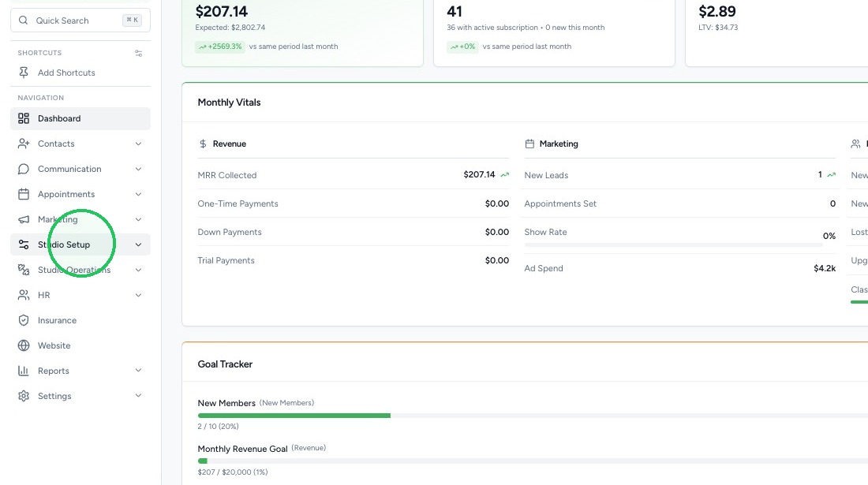Viewport: 868px width, 485px height.
Task: Click the Dashboard grid icon
Action: (23, 118)
